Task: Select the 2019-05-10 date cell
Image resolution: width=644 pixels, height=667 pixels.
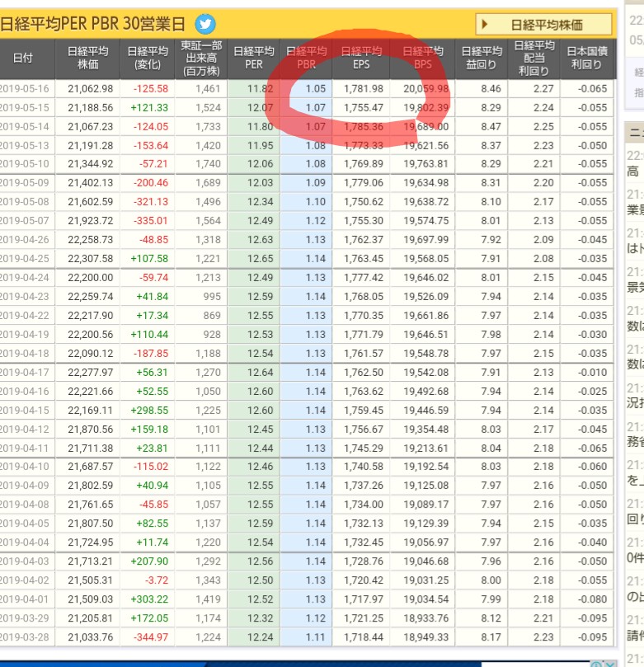Action: (25, 164)
